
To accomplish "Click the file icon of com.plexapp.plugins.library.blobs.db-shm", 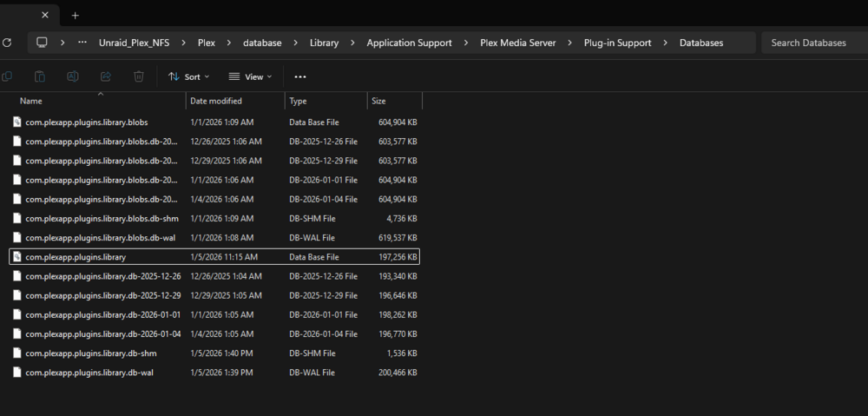I will tap(17, 218).
